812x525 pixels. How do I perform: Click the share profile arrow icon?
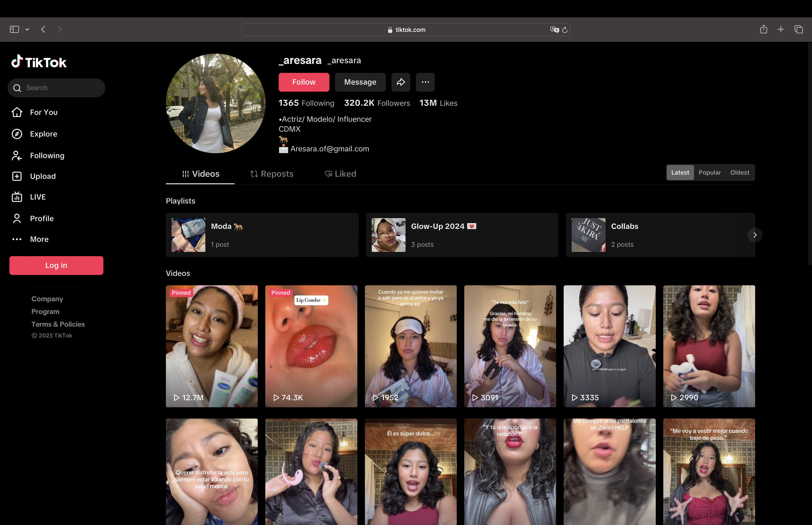click(400, 82)
